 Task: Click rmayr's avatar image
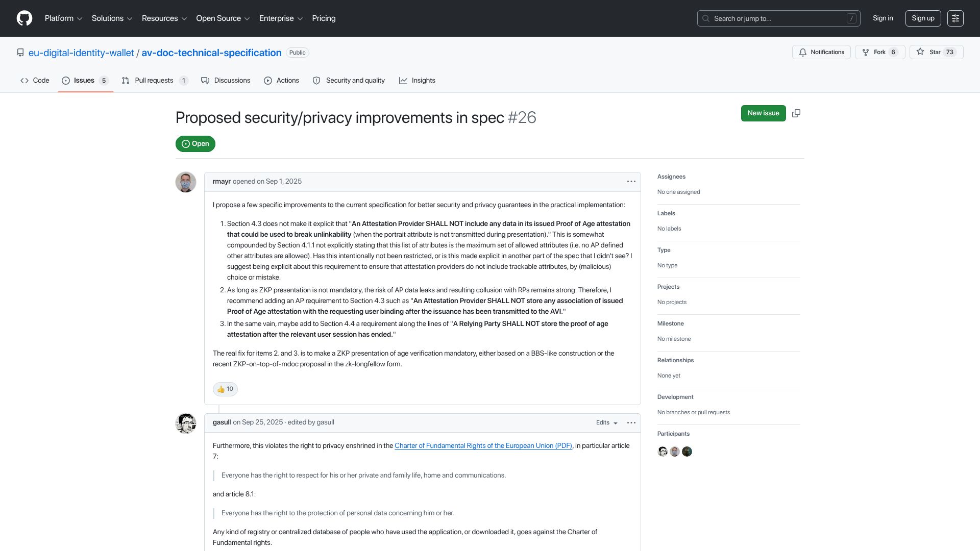click(186, 182)
